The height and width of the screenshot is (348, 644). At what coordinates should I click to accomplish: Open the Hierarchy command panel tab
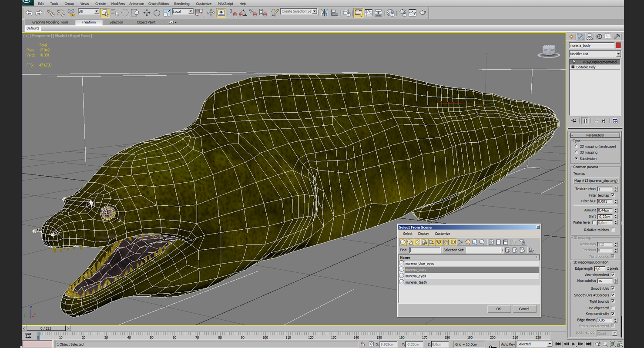pos(590,37)
